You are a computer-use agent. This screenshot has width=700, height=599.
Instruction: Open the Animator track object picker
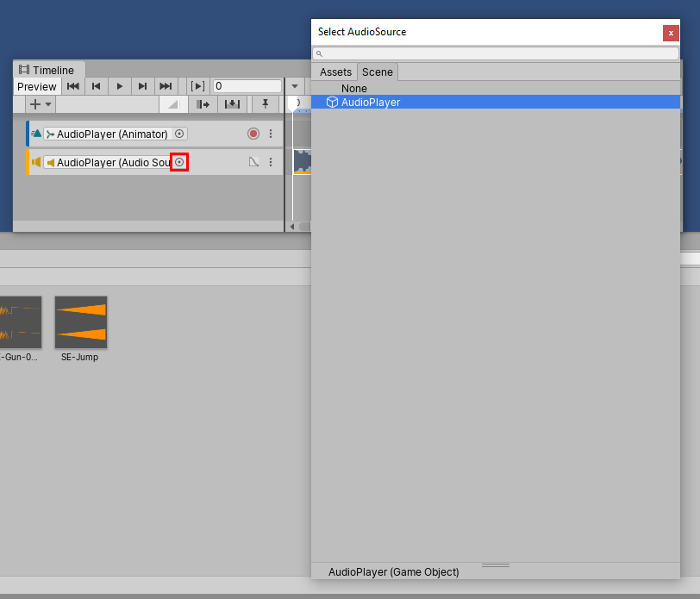(179, 134)
